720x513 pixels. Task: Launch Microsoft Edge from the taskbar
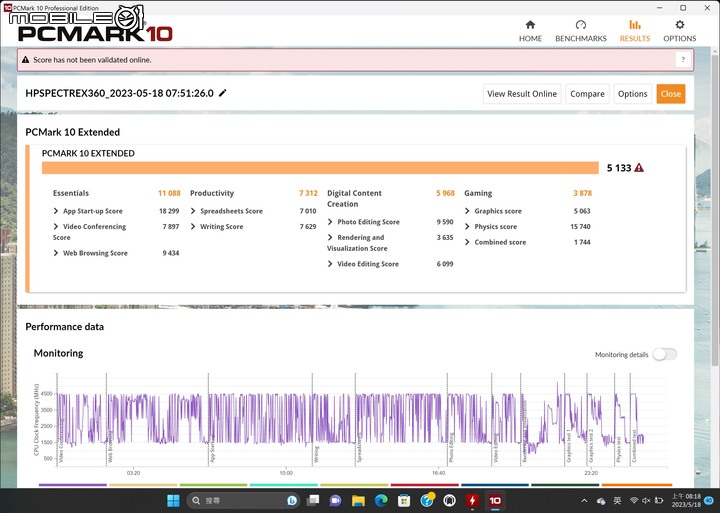(x=381, y=501)
